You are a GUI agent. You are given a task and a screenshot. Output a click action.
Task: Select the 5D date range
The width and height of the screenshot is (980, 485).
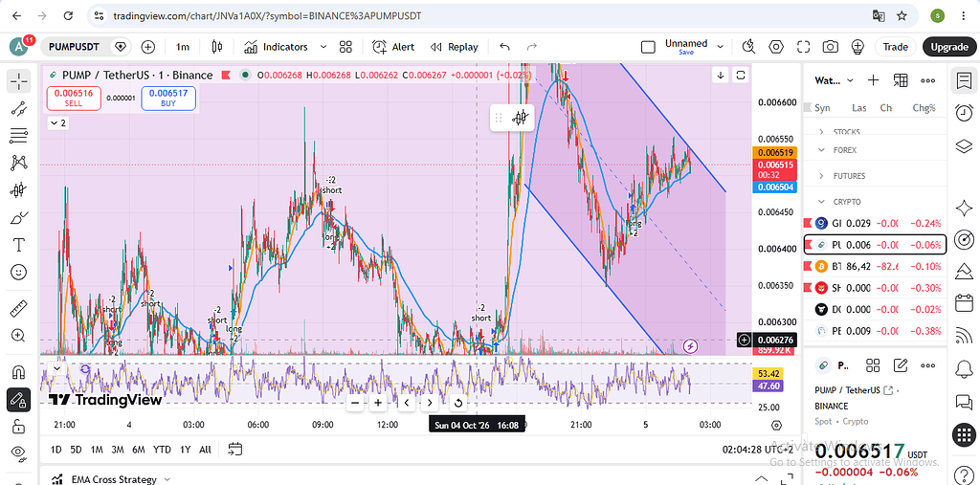(76, 450)
